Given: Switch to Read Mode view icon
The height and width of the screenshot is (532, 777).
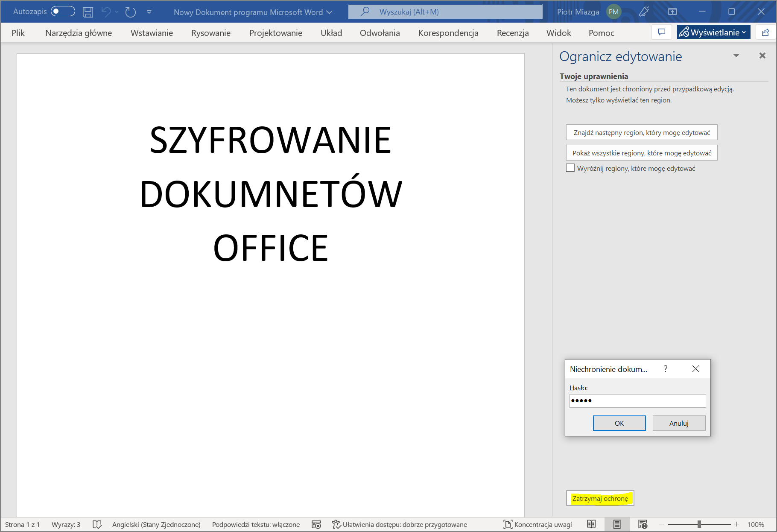Looking at the screenshot, I should [591, 524].
